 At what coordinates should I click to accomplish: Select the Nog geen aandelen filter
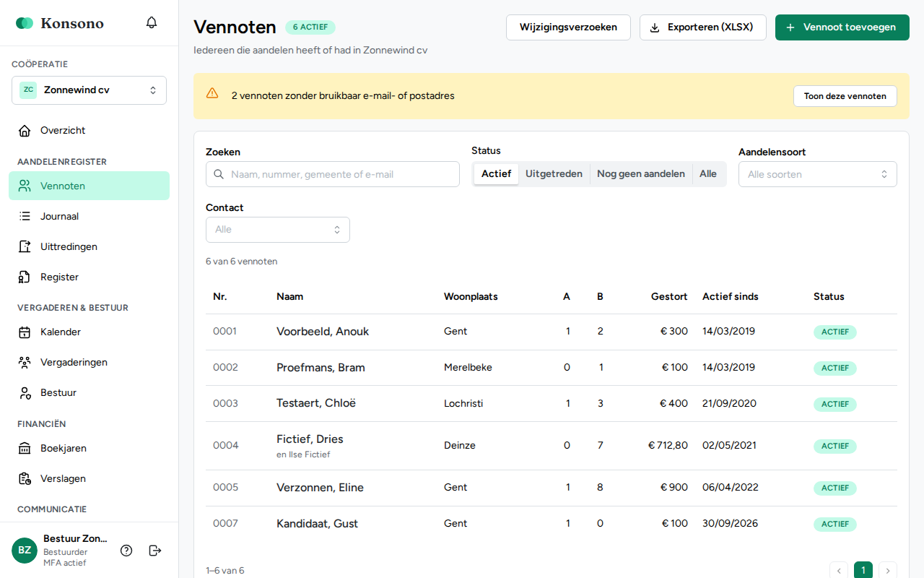pyautogui.click(x=641, y=174)
